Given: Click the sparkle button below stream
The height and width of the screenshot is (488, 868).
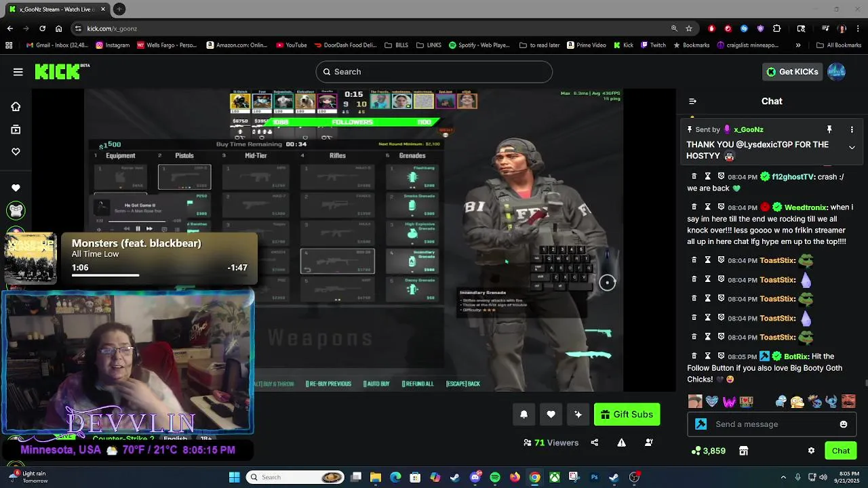Looking at the screenshot, I should click(x=578, y=415).
